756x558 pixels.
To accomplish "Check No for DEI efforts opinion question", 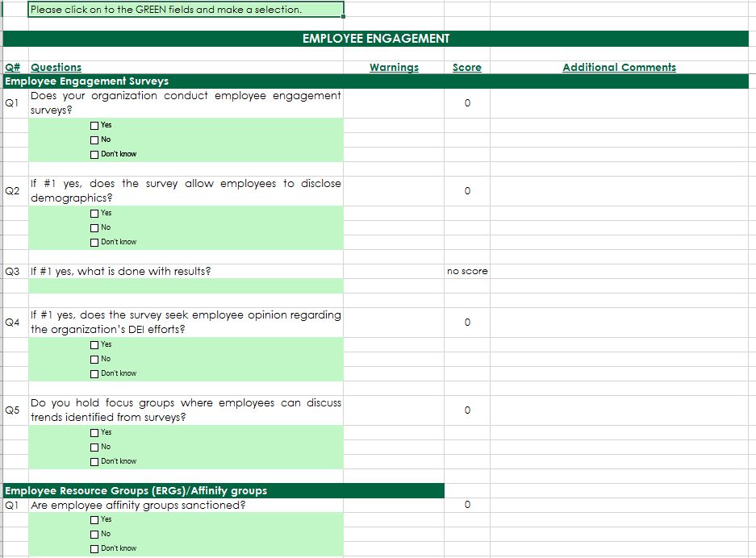I will click(x=94, y=360).
